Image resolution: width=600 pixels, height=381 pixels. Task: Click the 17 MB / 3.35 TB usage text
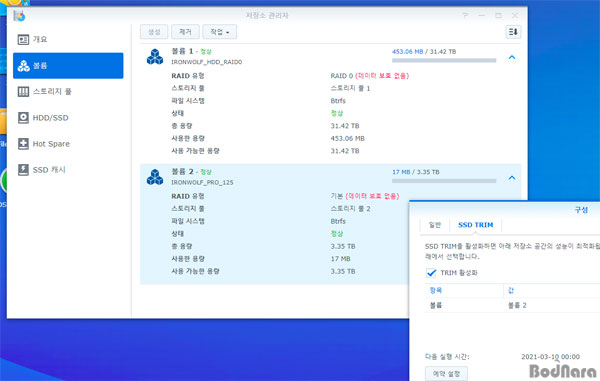416,172
